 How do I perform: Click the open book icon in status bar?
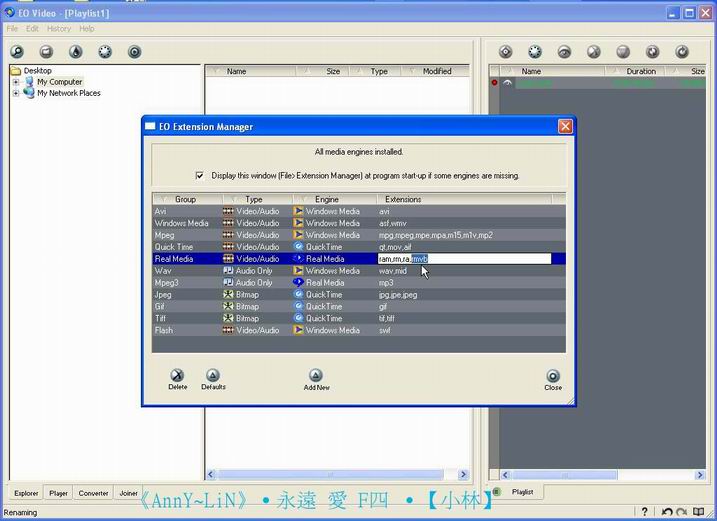pyautogui.click(x=698, y=511)
